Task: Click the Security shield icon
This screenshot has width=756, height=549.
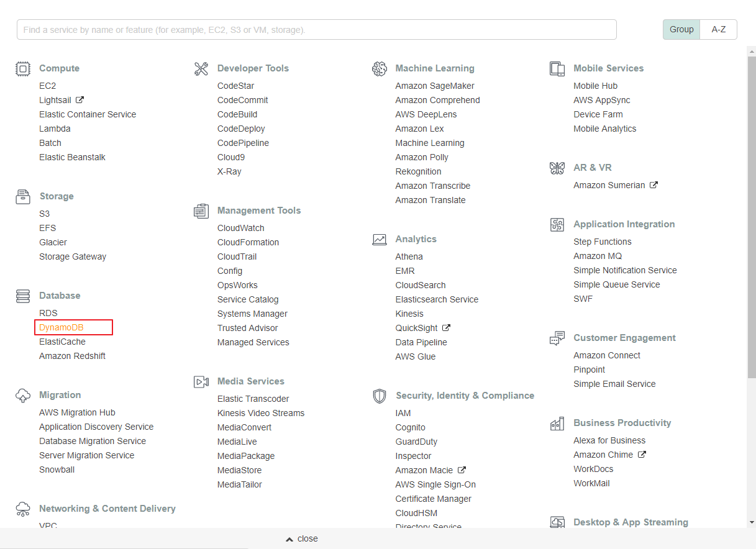Action: point(380,396)
